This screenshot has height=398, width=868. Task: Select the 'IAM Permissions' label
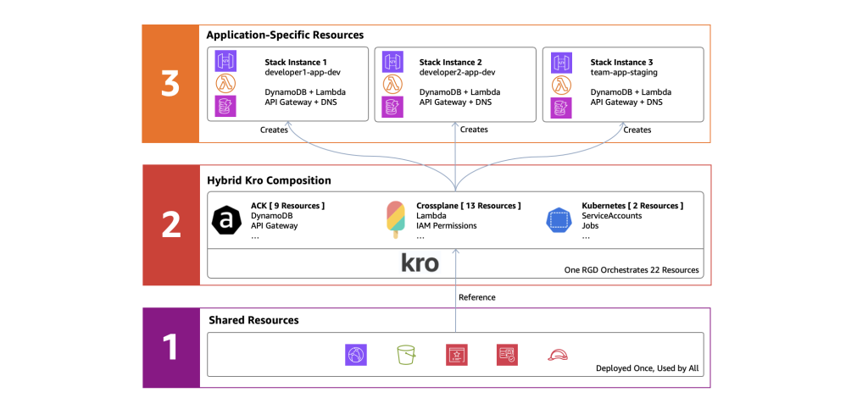click(x=446, y=225)
